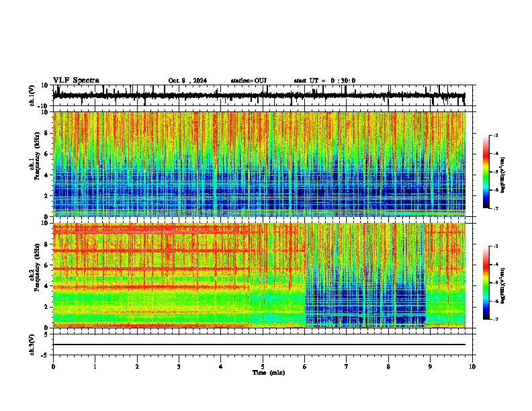Click the "5" tick on the ch.3(V) axis

pos(47,334)
